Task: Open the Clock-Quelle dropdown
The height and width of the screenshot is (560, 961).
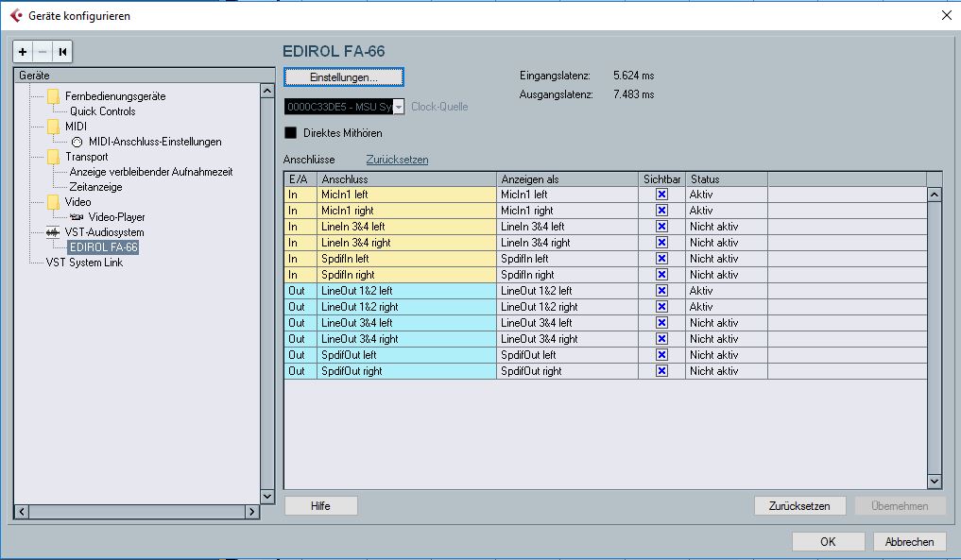Action: coord(399,108)
